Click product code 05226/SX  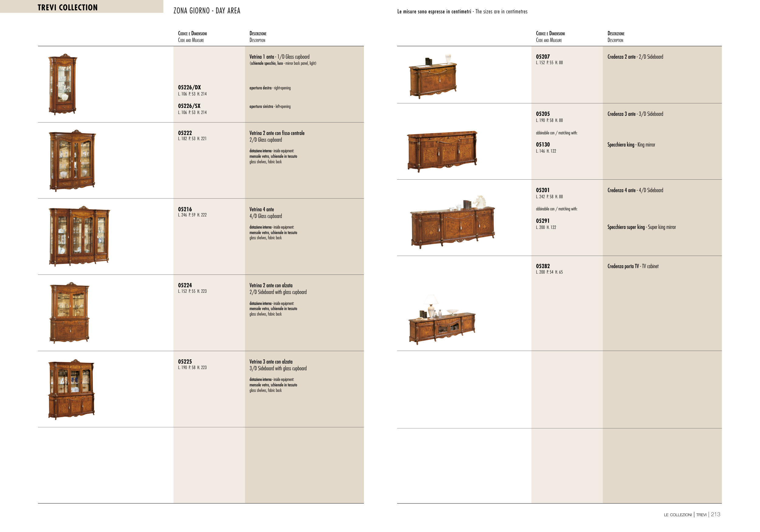click(189, 106)
